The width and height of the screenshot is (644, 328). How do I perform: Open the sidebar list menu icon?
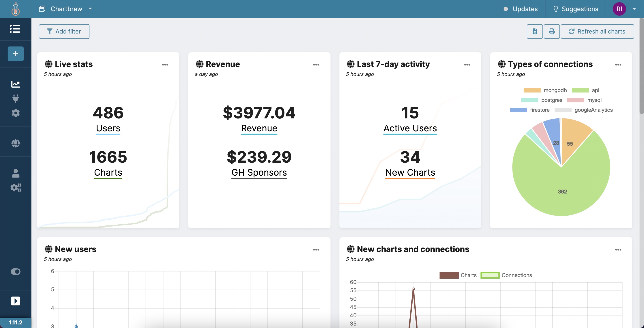(x=15, y=29)
